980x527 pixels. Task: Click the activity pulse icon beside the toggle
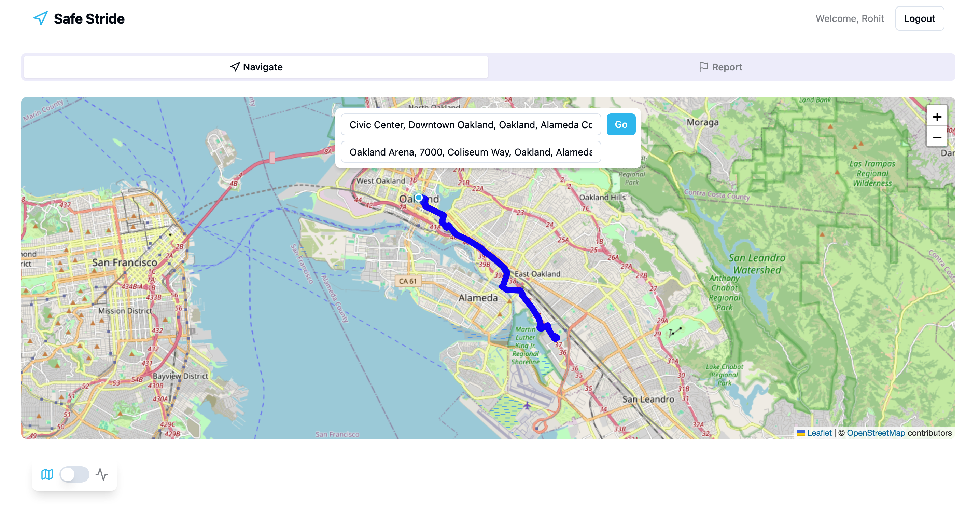101,474
